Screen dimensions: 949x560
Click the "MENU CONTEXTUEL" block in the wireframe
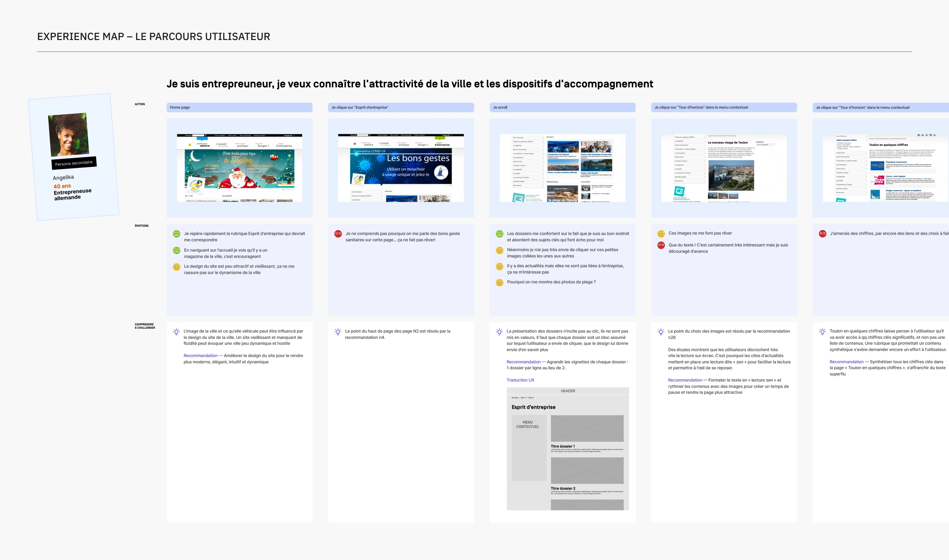[x=529, y=448]
